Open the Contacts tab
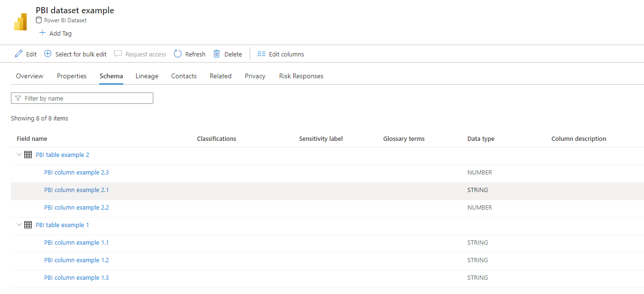Screen dimensions: 644x294 click(x=184, y=76)
